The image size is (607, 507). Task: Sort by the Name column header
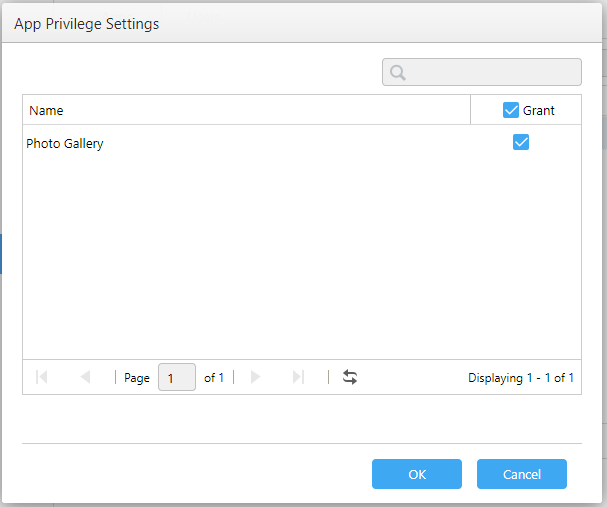(246, 110)
